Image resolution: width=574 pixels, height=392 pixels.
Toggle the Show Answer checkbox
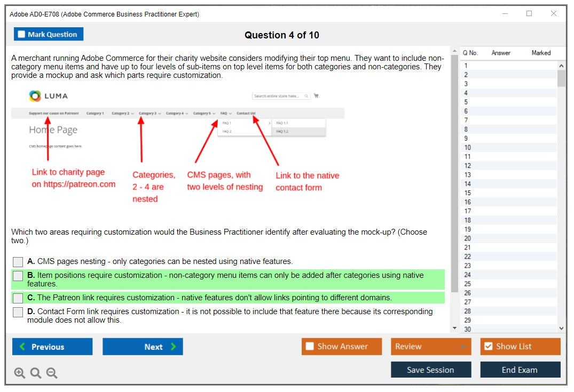coord(310,347)
